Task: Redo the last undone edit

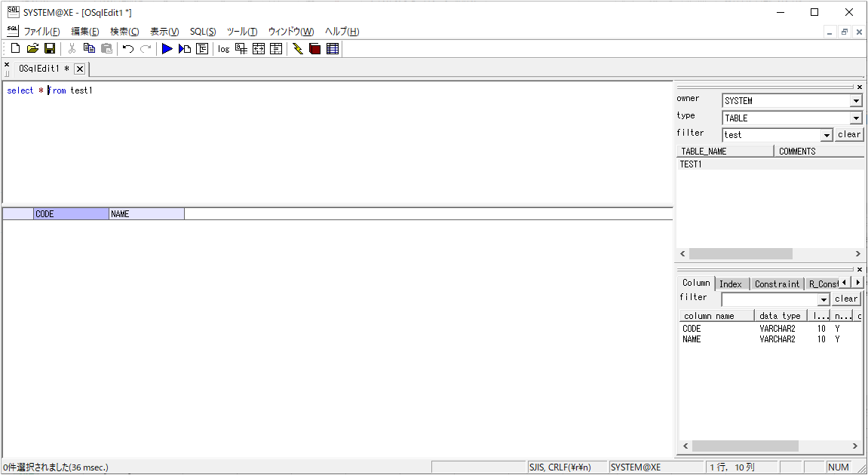Action: coord(146,49)
